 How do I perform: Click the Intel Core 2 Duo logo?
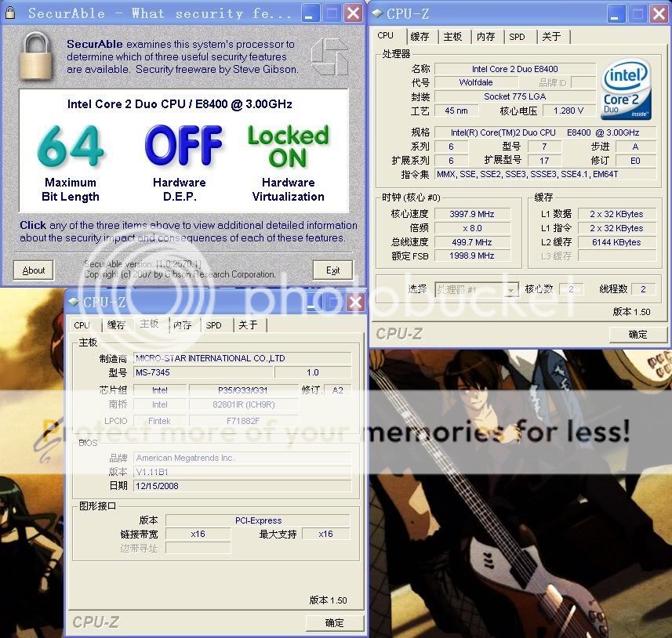[x=627, y=89]
